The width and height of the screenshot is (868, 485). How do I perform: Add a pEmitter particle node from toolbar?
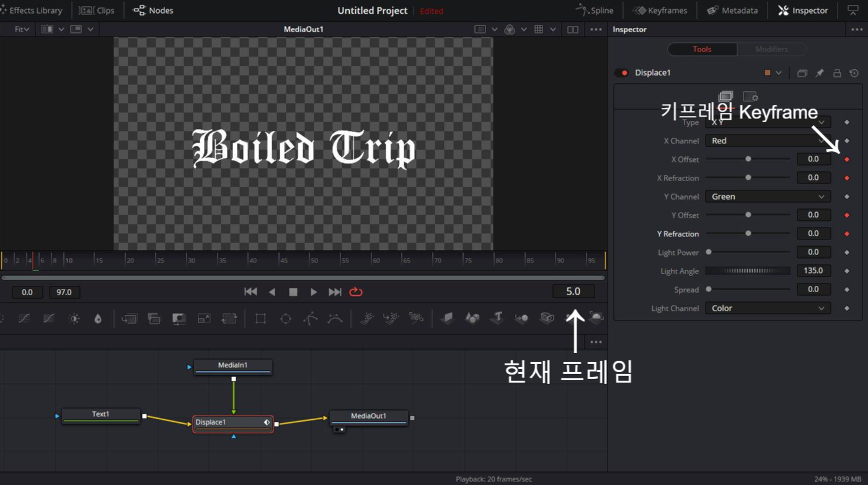367,319
